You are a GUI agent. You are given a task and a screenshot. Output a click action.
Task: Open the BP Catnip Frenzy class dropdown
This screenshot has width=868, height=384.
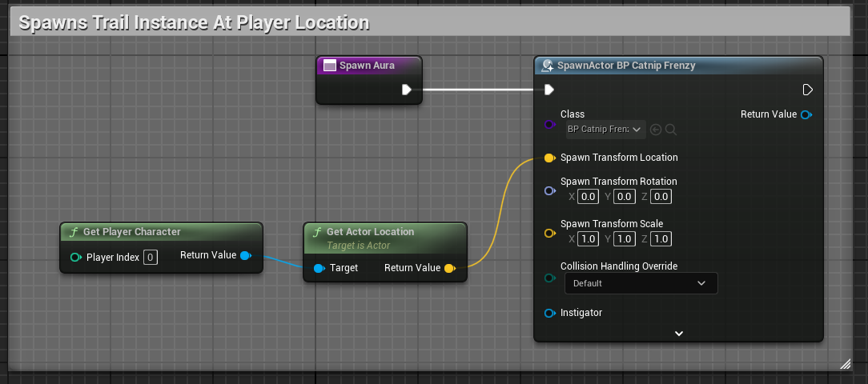click(x=605, y=130)
